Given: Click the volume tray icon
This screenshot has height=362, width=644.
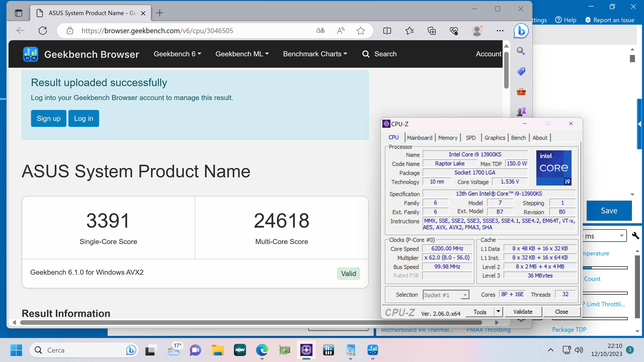Looking at the screenshot, I should pos(579,350).
